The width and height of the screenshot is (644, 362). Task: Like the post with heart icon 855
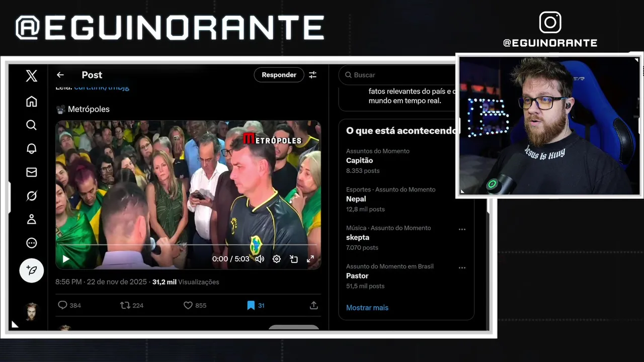click(188, 305)
